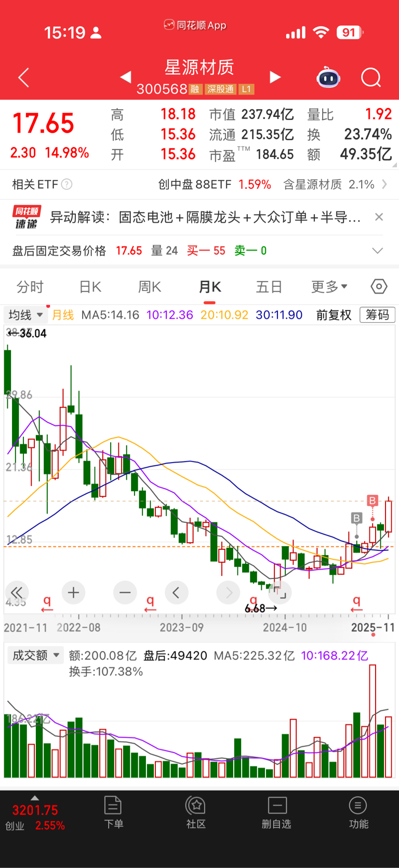Tap the orange 20:10.92 MA value
The image size is (399, 868).
(224, 315)
